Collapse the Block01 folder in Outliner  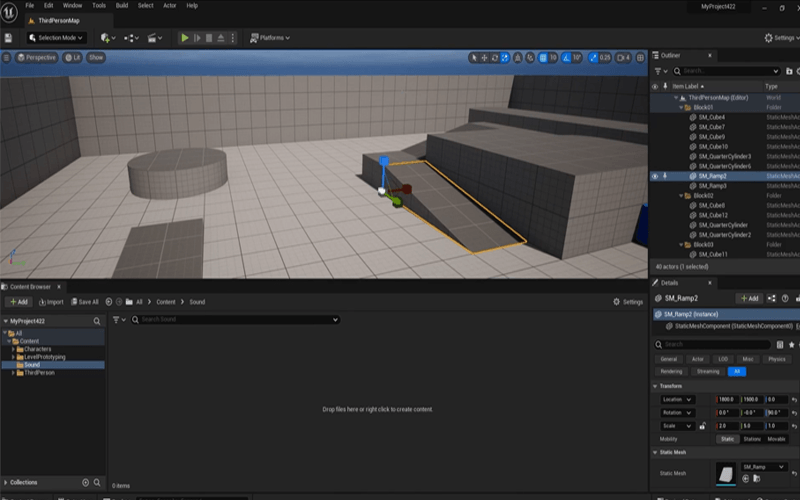681,108
